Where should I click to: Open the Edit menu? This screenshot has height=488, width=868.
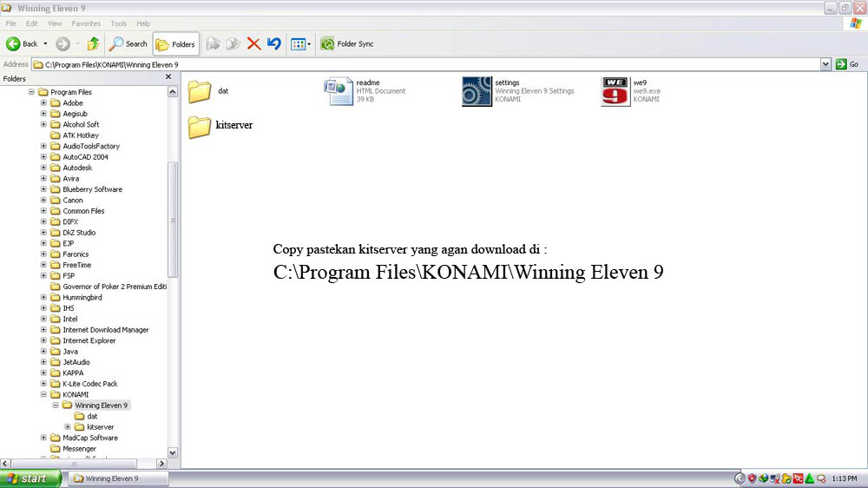click(31, 23)
